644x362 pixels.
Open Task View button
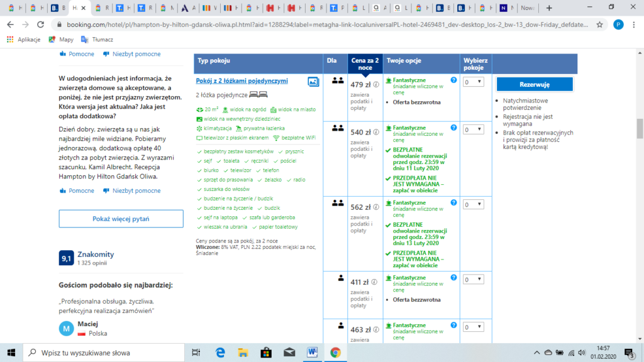[196, 353]
